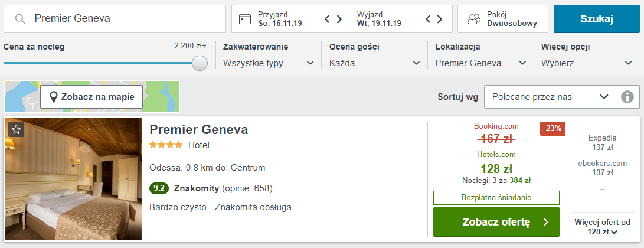Click the calendar icon for dates

tap(245, 19)
